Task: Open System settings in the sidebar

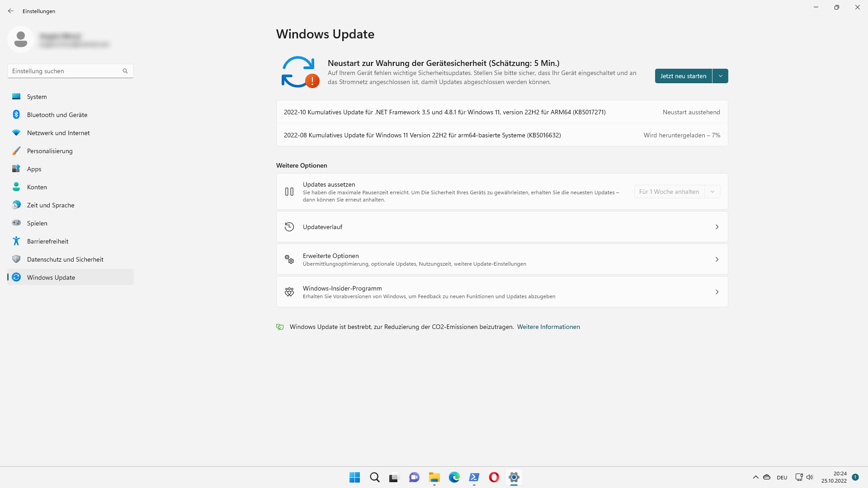Action: point(71,97)
